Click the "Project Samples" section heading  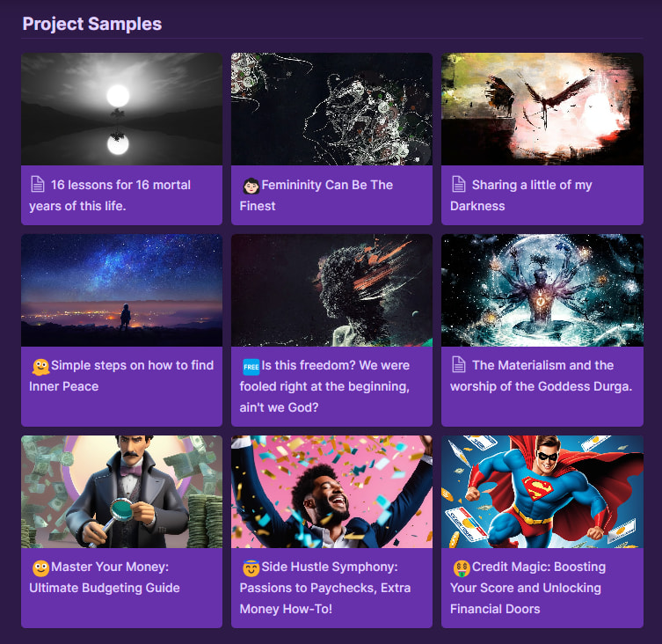coord(92,24)
